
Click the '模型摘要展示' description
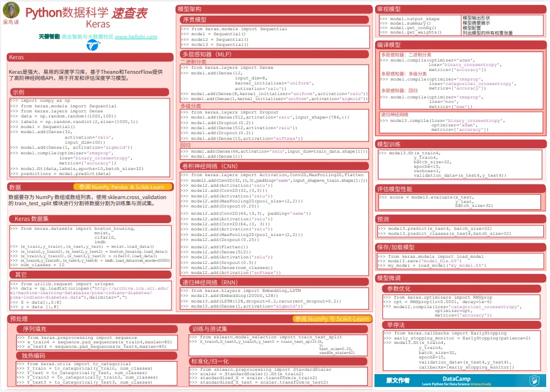click(476, 23)
